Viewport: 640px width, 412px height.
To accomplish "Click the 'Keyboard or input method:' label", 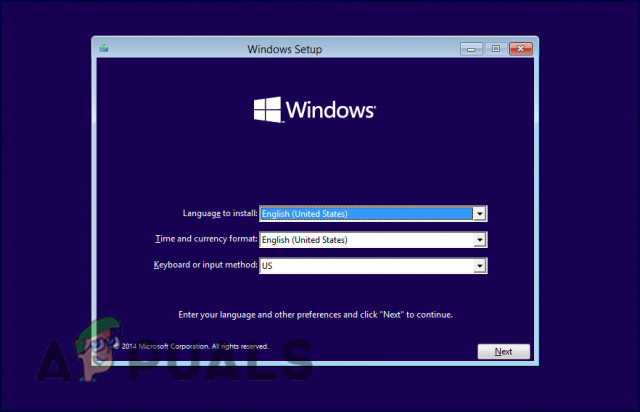I will (x=205, y=265).
